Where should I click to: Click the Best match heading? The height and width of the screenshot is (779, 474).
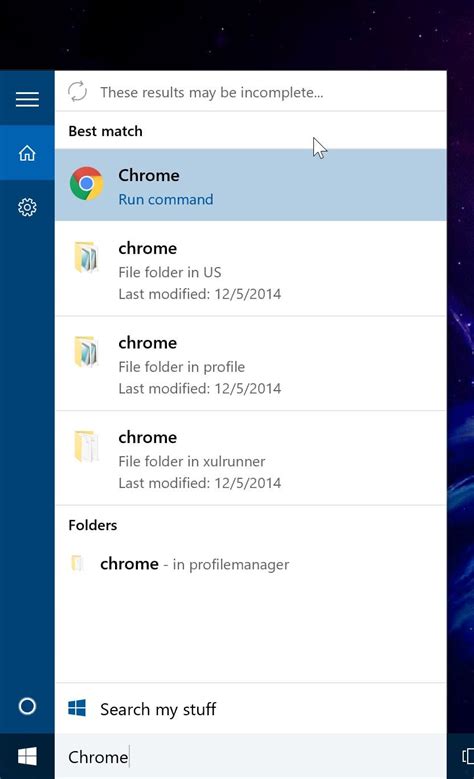coord(105,131)
